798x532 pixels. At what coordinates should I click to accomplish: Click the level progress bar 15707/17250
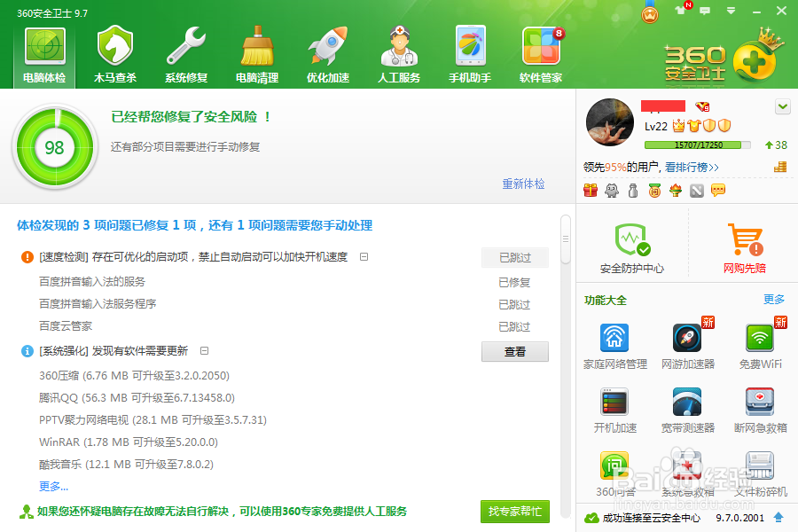pyautogui.click(x=698, y=145)
